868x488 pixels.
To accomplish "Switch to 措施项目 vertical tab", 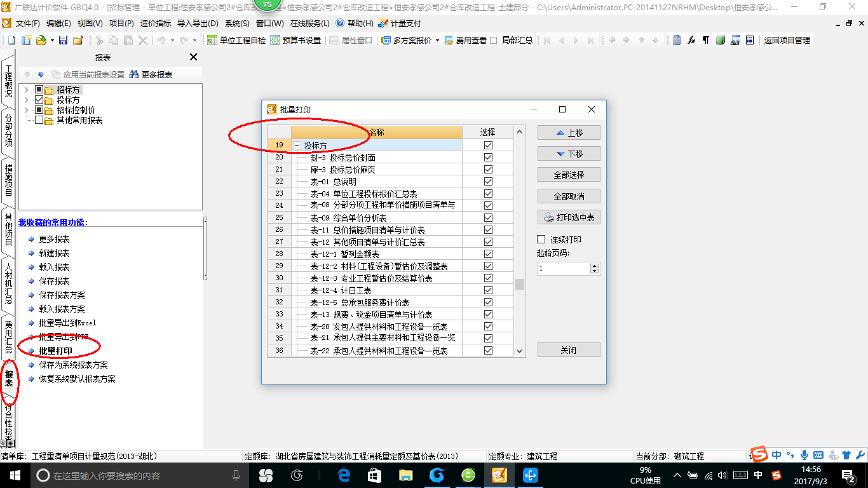I will [8, 180].
